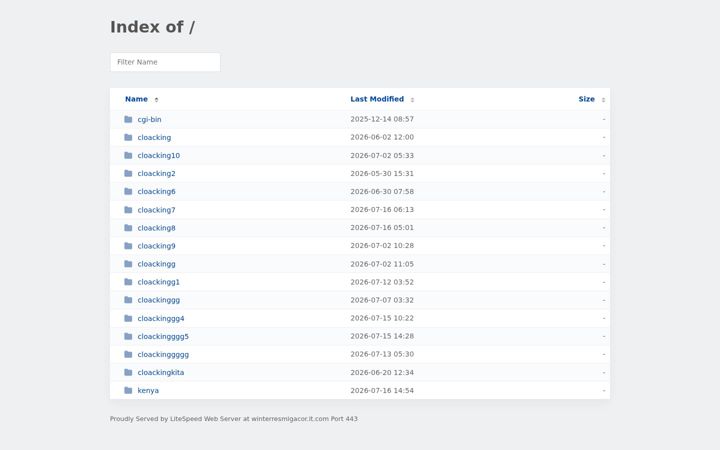Navigate into the cloacking7 folder
Screen dimensions: 720x450
(157, 210)
